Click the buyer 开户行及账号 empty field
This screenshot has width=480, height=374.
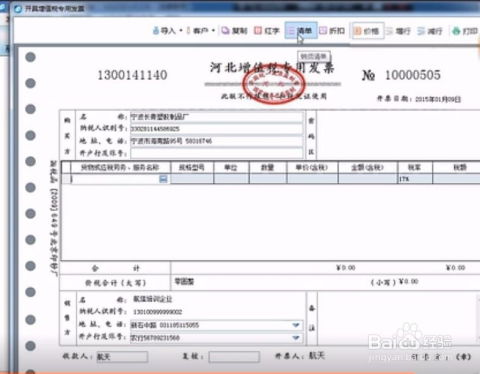(217, 153)
